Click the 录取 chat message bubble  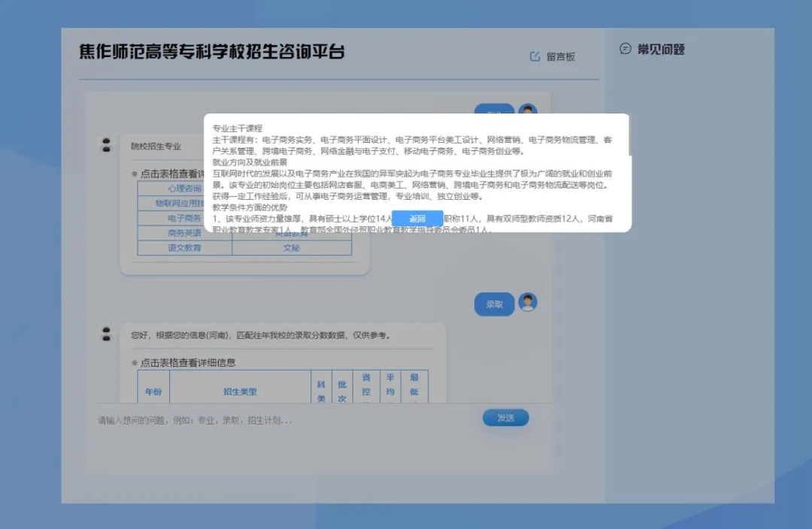pos(494,304)
